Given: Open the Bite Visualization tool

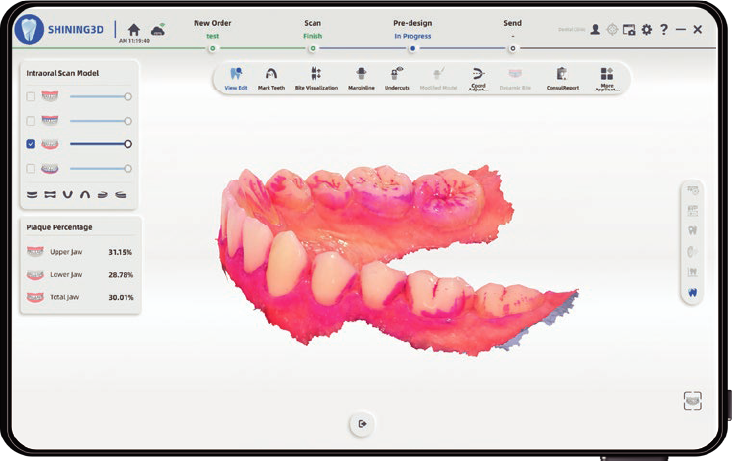Looking at the screenshot, I should (316, 77).
